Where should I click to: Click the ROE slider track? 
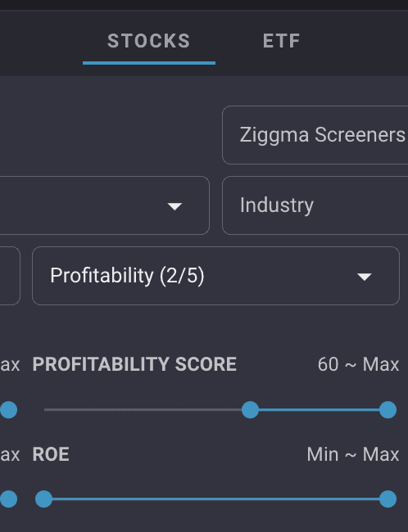pyautogui.click(x=215, y=498)
